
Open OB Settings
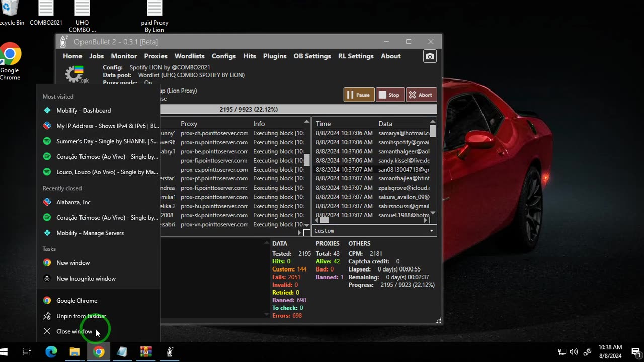click(x=312, y=56)
